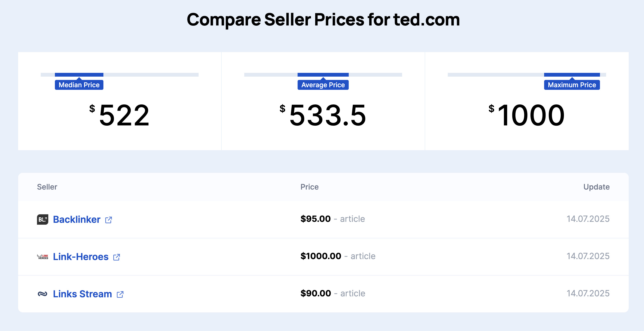Click the Price column header
The height and width of the screenshot is (331, 644).
[309, 187]
